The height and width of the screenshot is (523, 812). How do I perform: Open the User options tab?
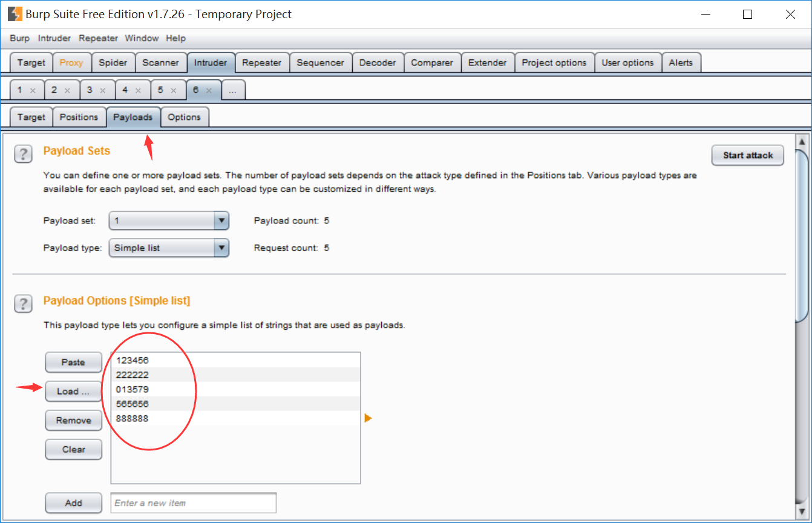627,62
